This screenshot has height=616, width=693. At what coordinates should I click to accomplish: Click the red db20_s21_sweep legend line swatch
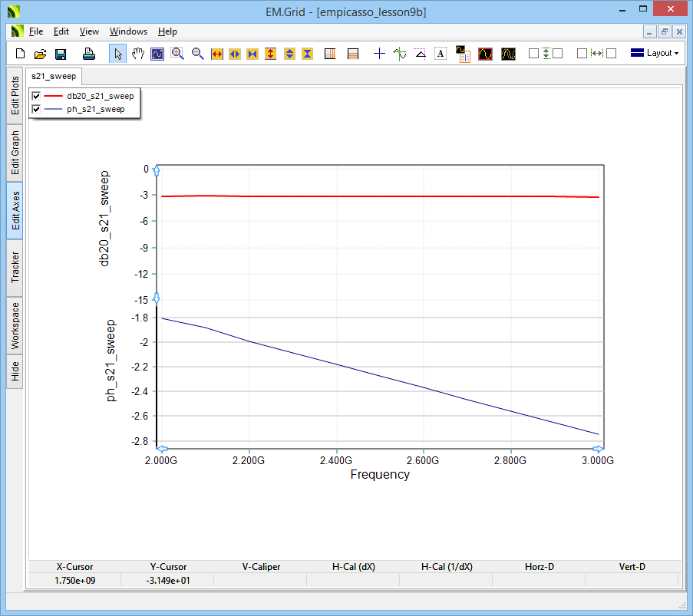click(53, 97)
